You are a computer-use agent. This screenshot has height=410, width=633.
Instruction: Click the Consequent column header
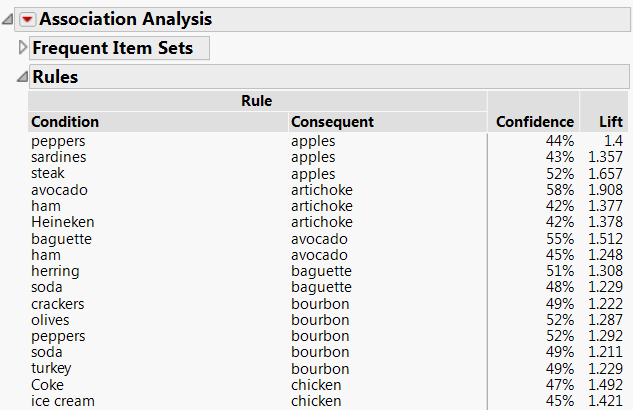click(332, 122)
